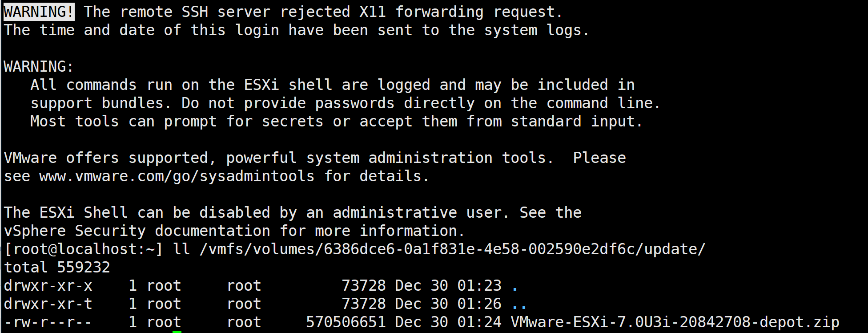The image size is (868, 333).
Task: Click the X11 forwarding text
Action: pos(422,12)
